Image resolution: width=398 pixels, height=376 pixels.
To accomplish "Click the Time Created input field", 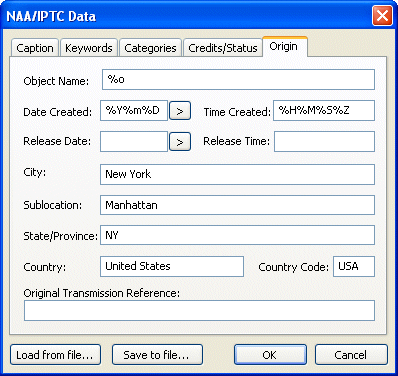I will point(324,111).
